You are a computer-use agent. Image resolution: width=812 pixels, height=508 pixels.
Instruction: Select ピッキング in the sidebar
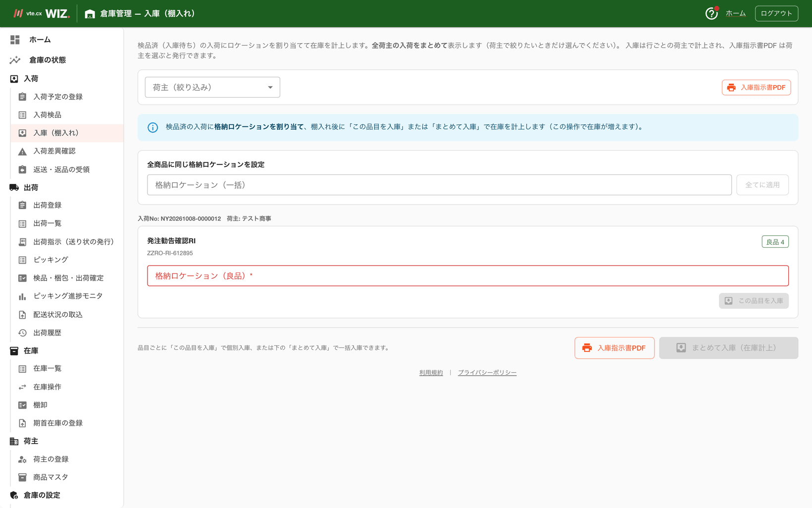(67, 260)
